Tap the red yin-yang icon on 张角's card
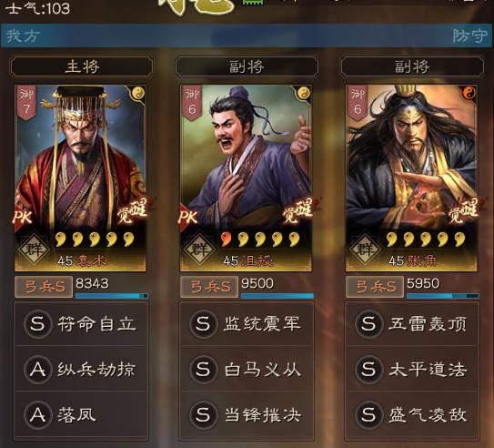 [469, 93]
